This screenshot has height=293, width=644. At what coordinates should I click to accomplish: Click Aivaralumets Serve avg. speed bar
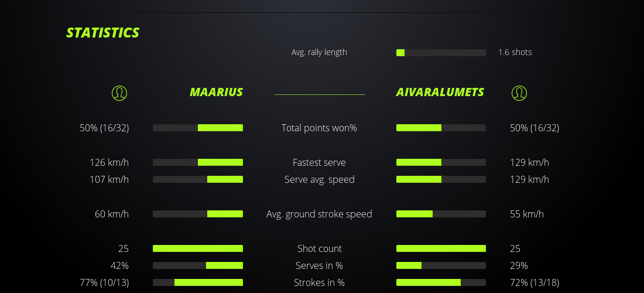point(441,179)
